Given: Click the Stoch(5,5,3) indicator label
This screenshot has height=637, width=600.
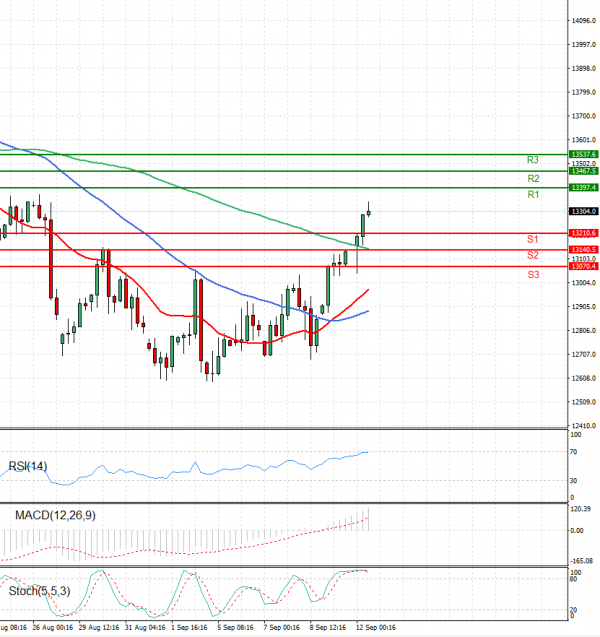Looking at the screenshot, I should [39, 591].
